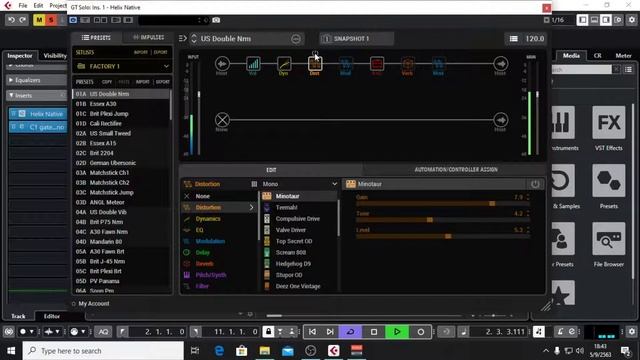Expand the FACTORY 1 setlist dropdown
This screenshot has width=640, height=360.
[x=166, y=66]
